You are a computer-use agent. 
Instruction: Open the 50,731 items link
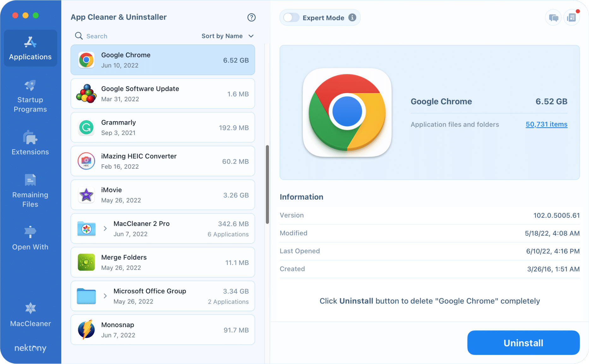click(546, 124)
